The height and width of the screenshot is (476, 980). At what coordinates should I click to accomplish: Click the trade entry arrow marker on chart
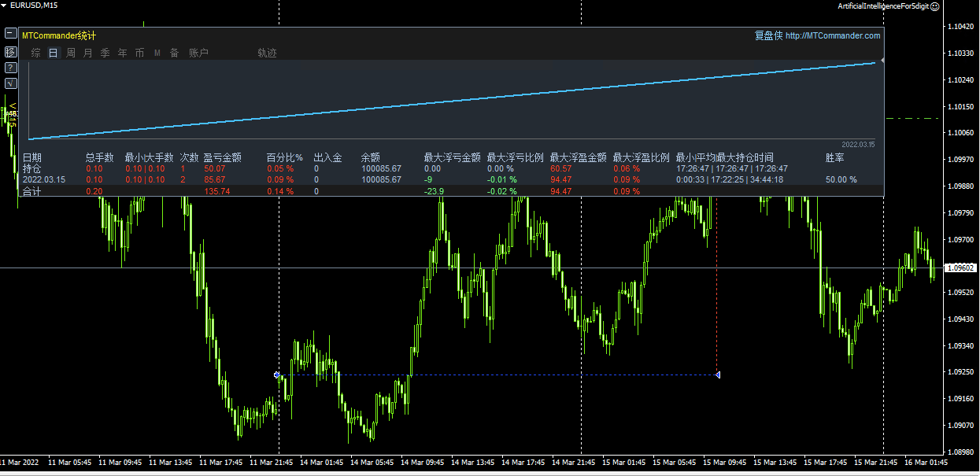278,375
